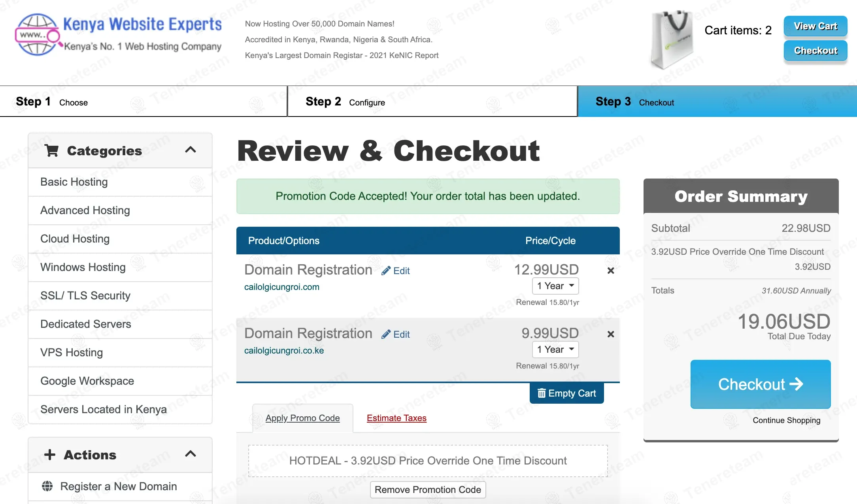This screenshot has height=504, width=857.
Task: Click the 9.99USD price text
Action: point(550,333)
